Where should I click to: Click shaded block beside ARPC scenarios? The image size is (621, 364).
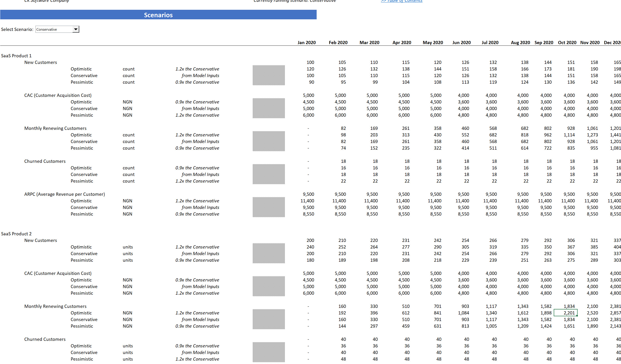pos(269,207)
